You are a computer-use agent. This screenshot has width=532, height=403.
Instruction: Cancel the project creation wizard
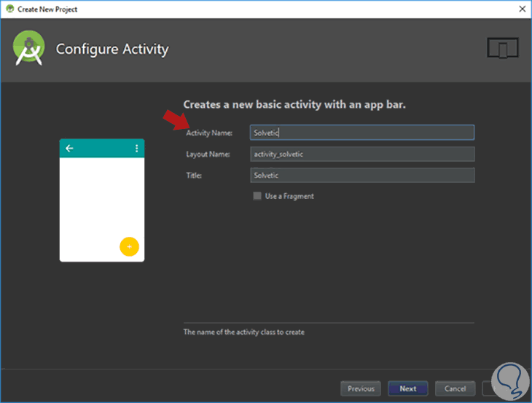(x=455, y=388)
